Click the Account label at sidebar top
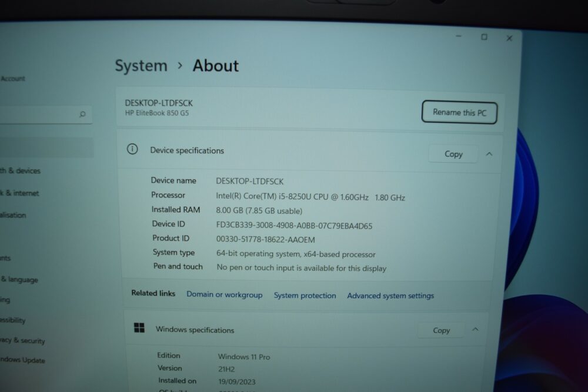 click(12, 78)
